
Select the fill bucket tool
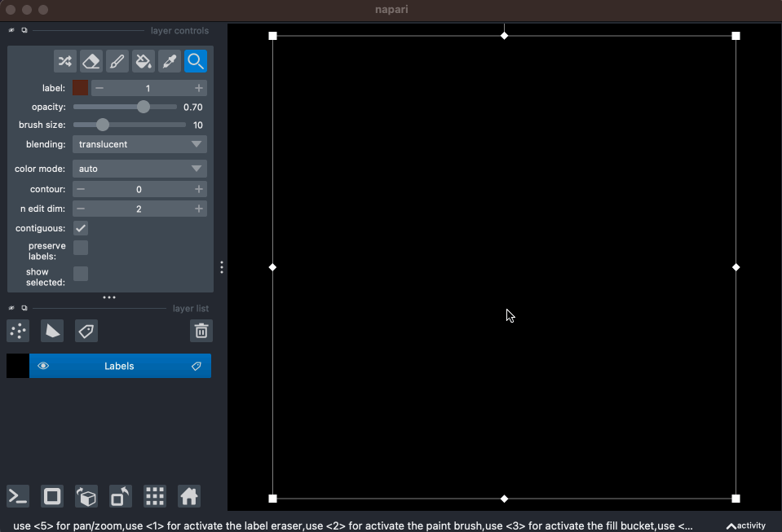point(143,61)
